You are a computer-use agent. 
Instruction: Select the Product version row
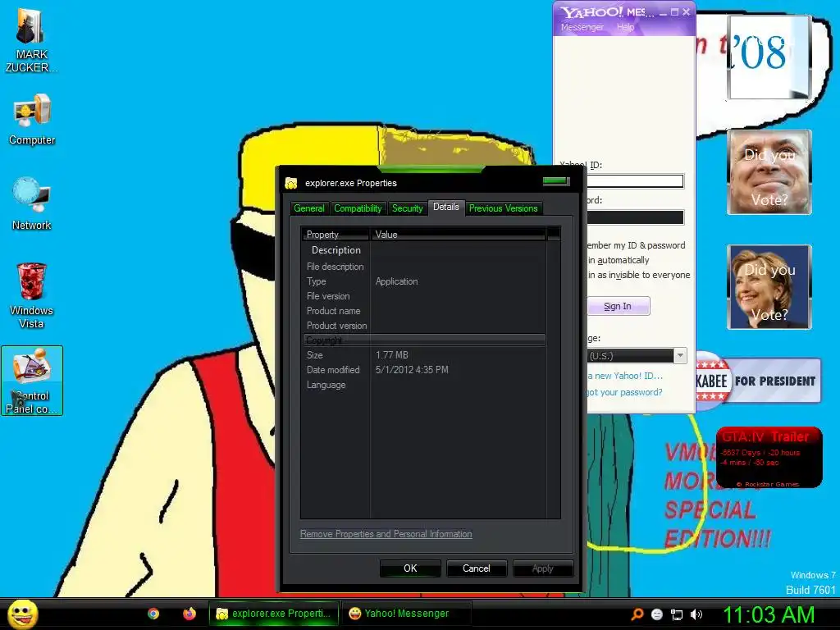coord(424,326)
